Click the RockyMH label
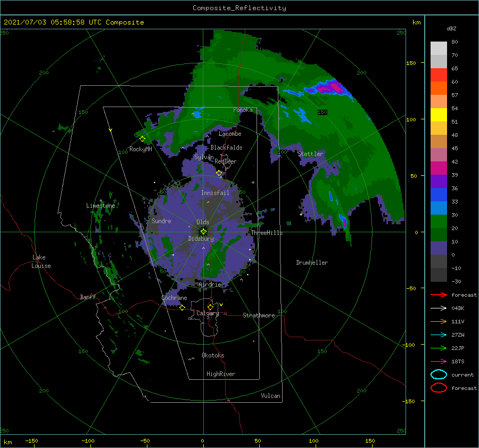Image resolution: width=479 pixels, height=448 pixels. (x=141, y=149)
